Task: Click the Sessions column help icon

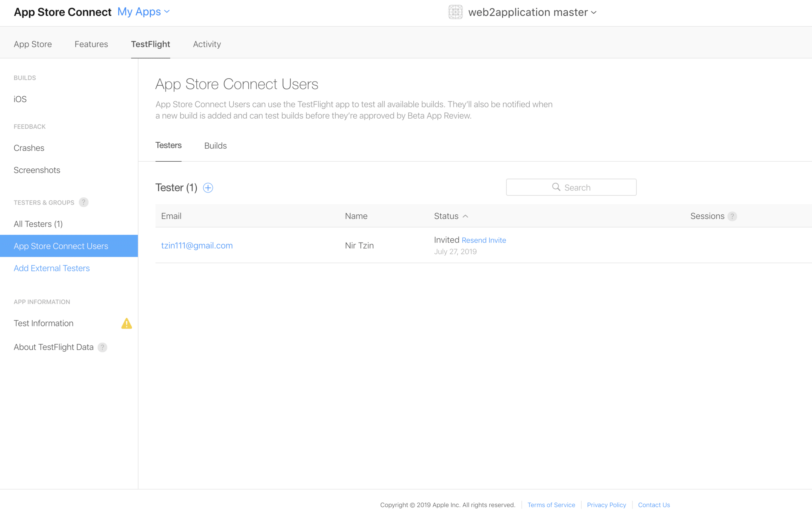Action: tap(732, 216)
